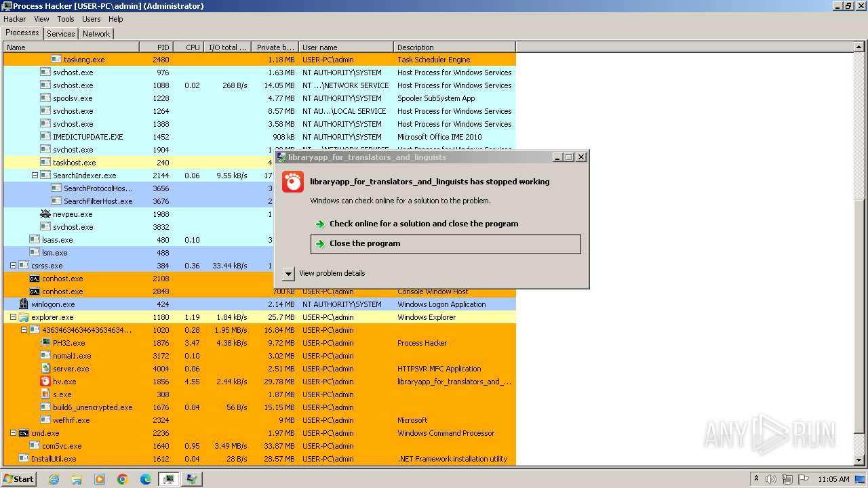Click the red hv.exe process icon
The height and width of the screenshot is (488, 868).
[x=45, y=382]
